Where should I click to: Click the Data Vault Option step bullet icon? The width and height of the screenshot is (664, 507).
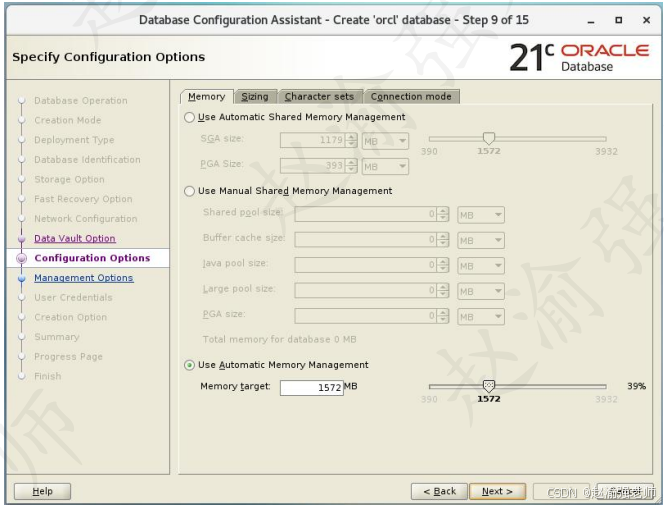[22, 239]
